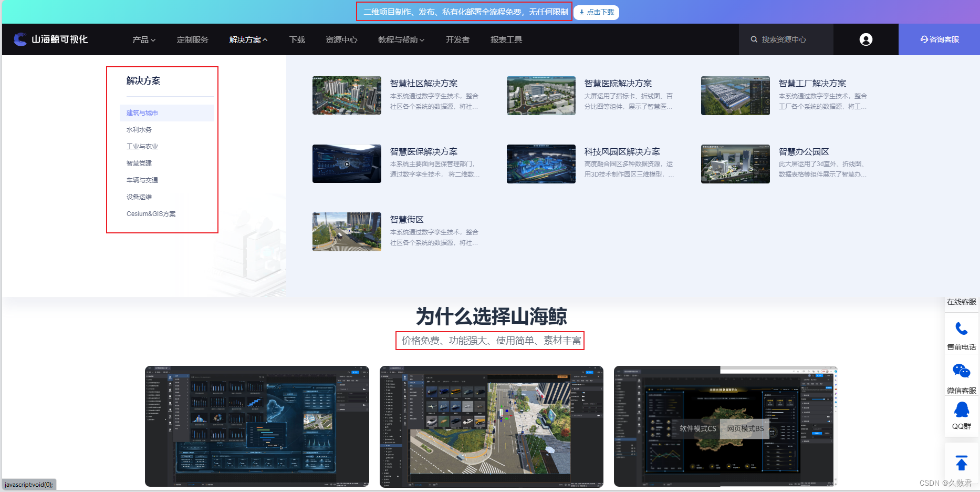Screen dimensions: 980x492
Task: Open the user account avatar icon
Action: [x=866, y=39]
